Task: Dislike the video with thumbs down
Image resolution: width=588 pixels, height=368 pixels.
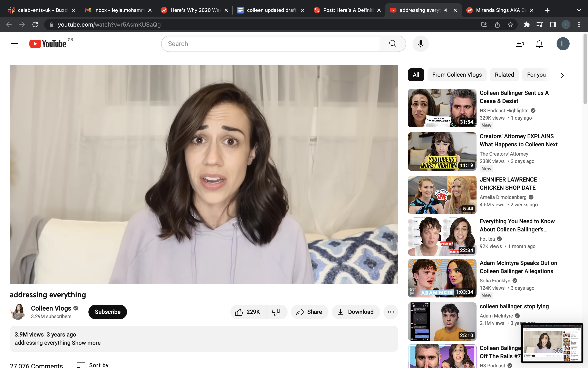Action: (276, 312)
